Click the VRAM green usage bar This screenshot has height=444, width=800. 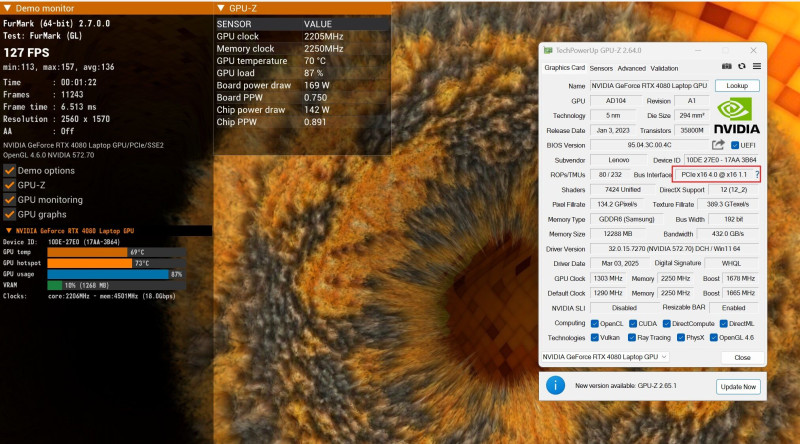point(55,285)
